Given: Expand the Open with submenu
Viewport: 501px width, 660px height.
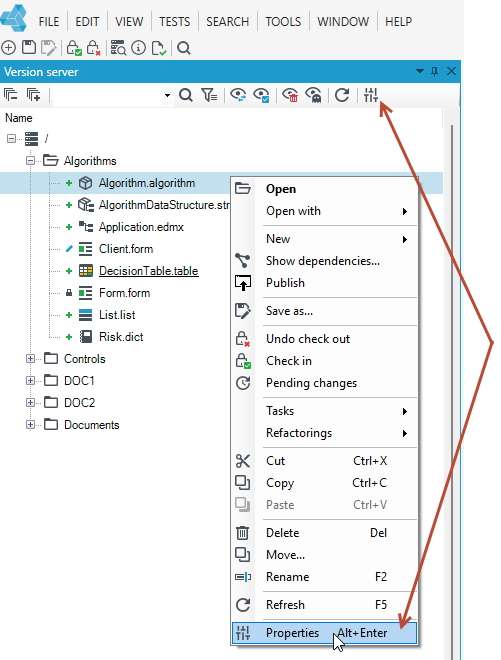Looking at the screenshot, I should [x=324, y=211].
